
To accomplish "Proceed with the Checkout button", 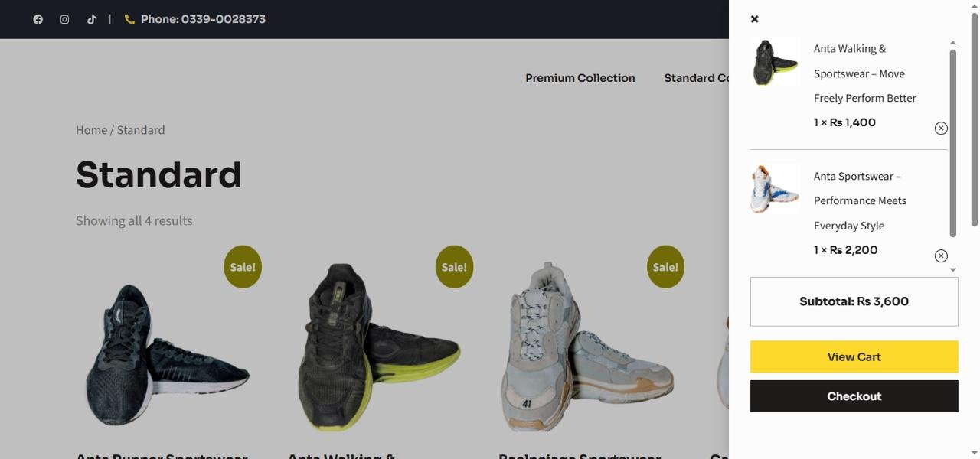I will tap(854, 396).
